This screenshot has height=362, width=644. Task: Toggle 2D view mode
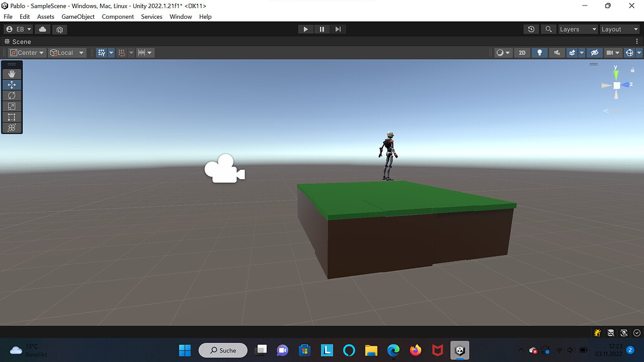[x=522, y=53]
